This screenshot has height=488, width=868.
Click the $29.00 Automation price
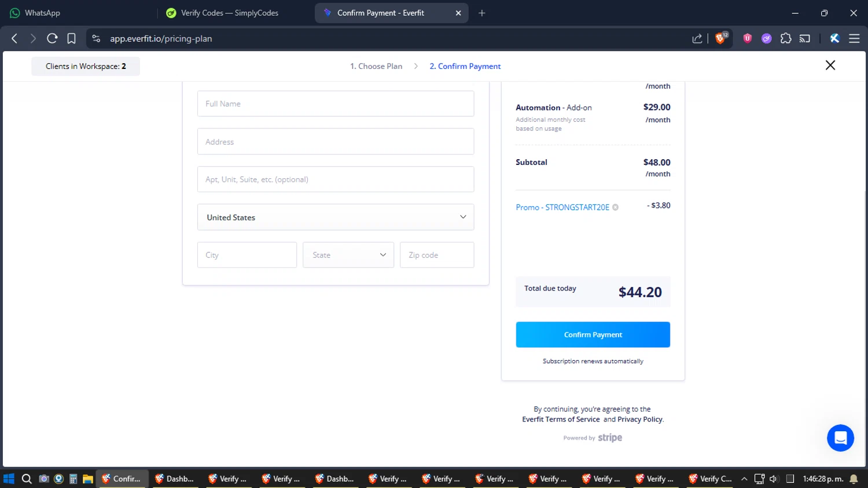pos(657,107)
